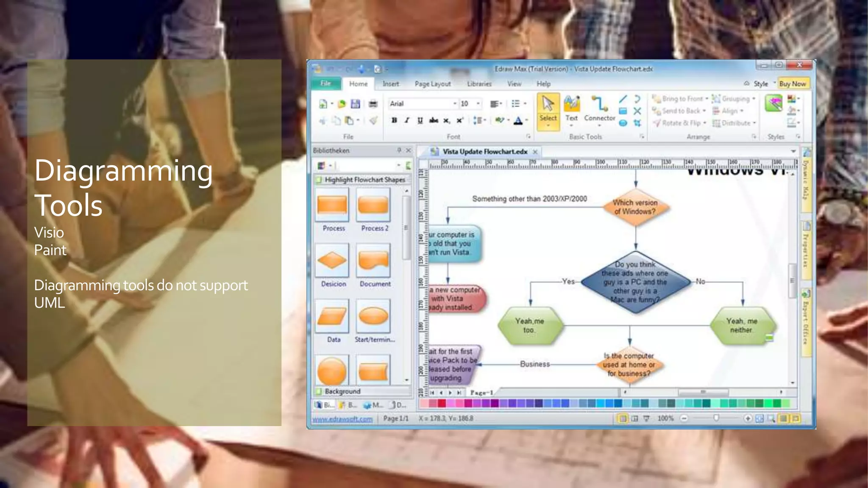Select the Page-1 sheet tab
Image resolution: width=868 pixels, height=488 pixels.
tap(481, 393)
